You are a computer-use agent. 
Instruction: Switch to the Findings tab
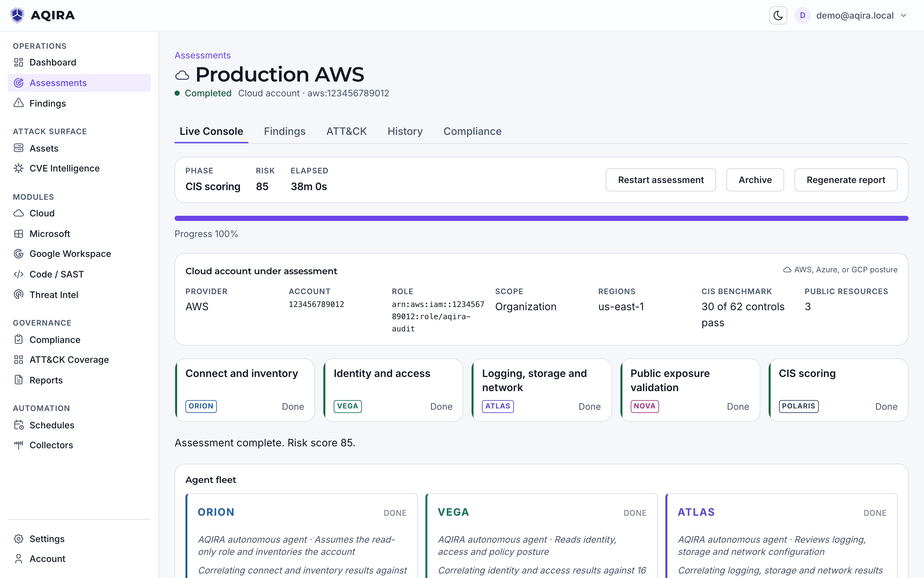coord(285,131)
